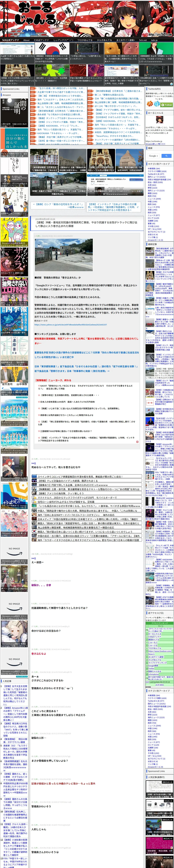This screenshot has height=868, width=174.
Task: Open the 中東情勢 (384) category link
Action: [x=154, y=169]
